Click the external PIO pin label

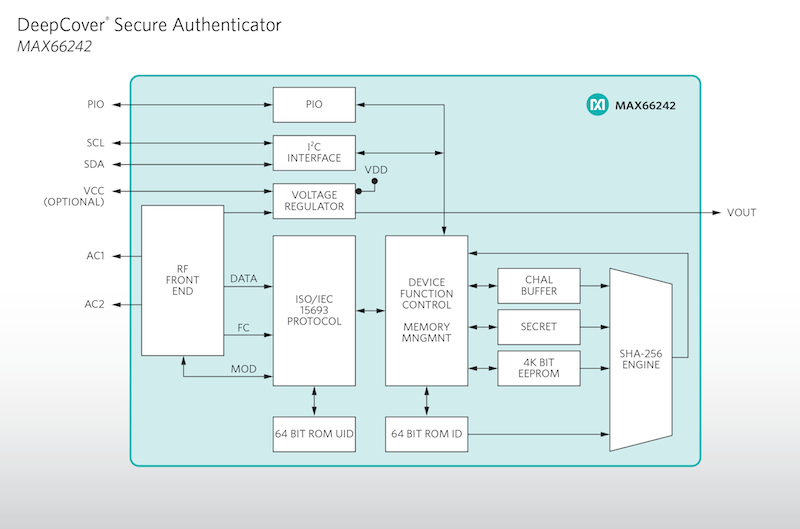point(95,105)
